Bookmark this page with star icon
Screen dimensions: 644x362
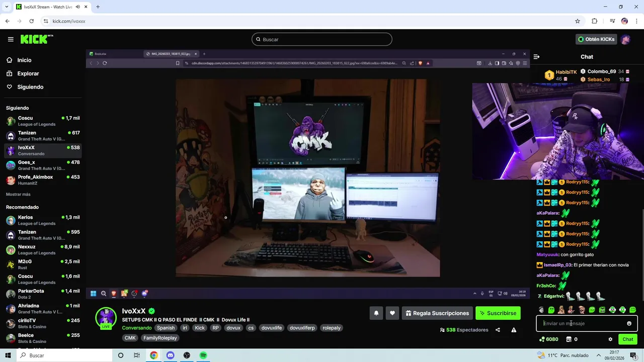(578, 21)
